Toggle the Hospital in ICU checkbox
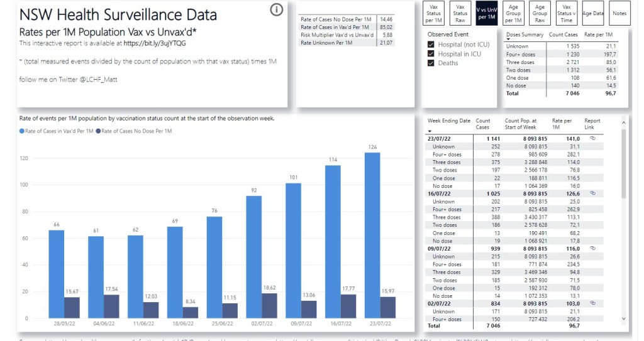 [x=431, y=54]
